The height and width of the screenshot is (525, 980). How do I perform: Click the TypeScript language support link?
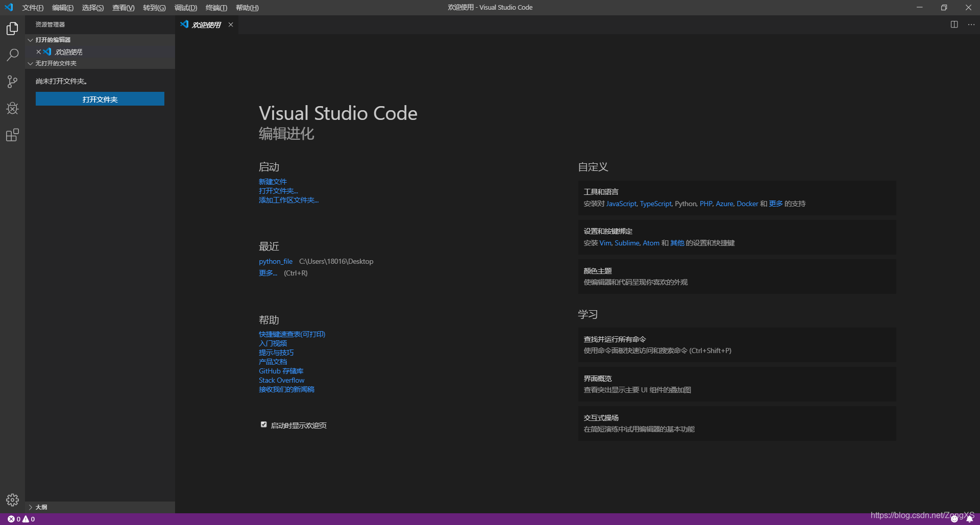click(655, 204)
